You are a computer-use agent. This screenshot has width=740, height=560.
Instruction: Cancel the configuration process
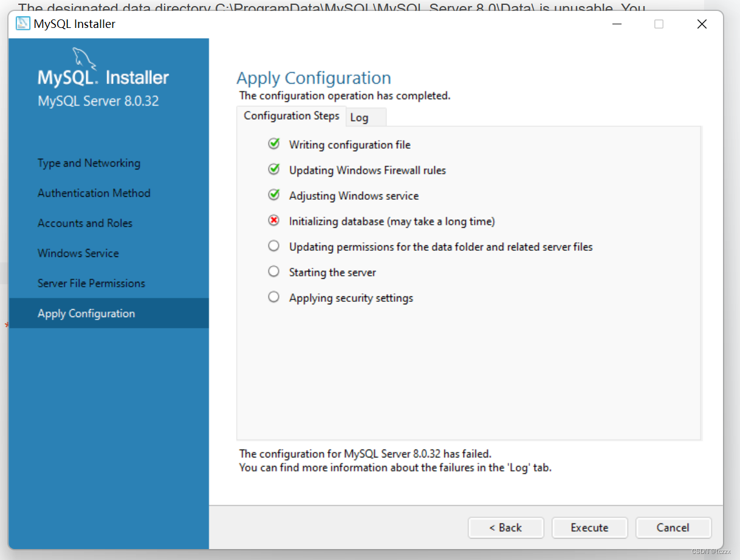point(673,527)
